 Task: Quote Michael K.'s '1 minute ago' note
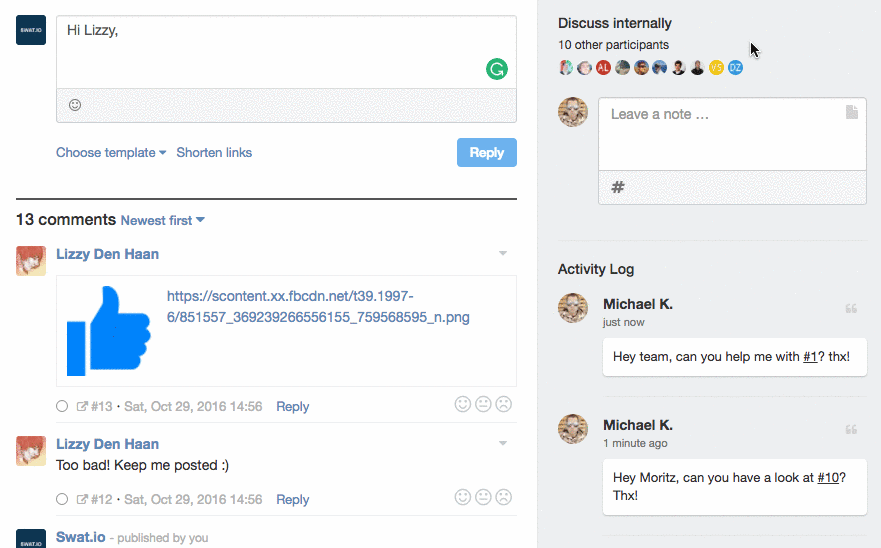tap(851, 430)
